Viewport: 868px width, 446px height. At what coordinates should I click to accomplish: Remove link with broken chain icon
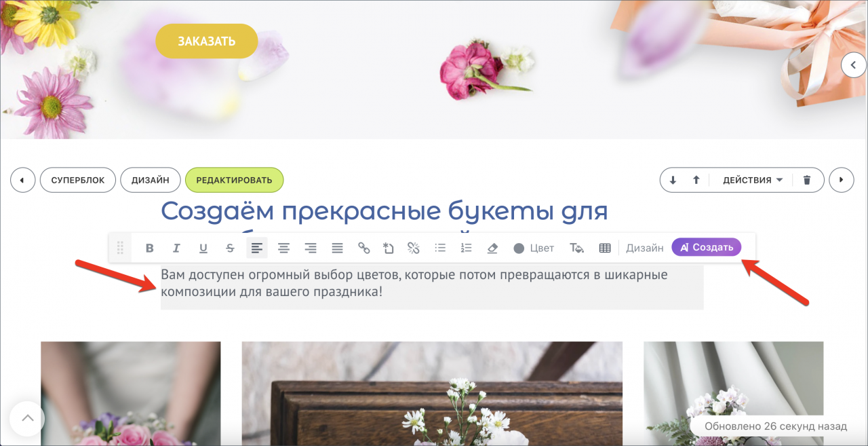click(414, 248)
